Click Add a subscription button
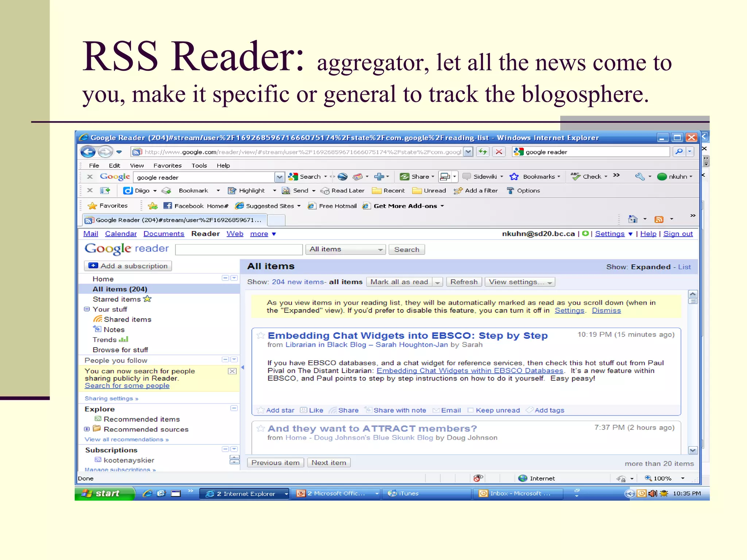 (128, 266)
